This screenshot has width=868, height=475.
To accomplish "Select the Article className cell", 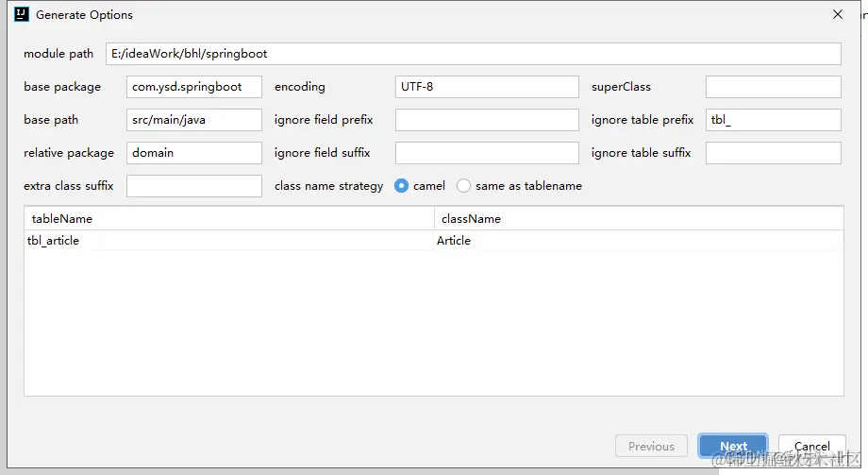I will point(639,241).
